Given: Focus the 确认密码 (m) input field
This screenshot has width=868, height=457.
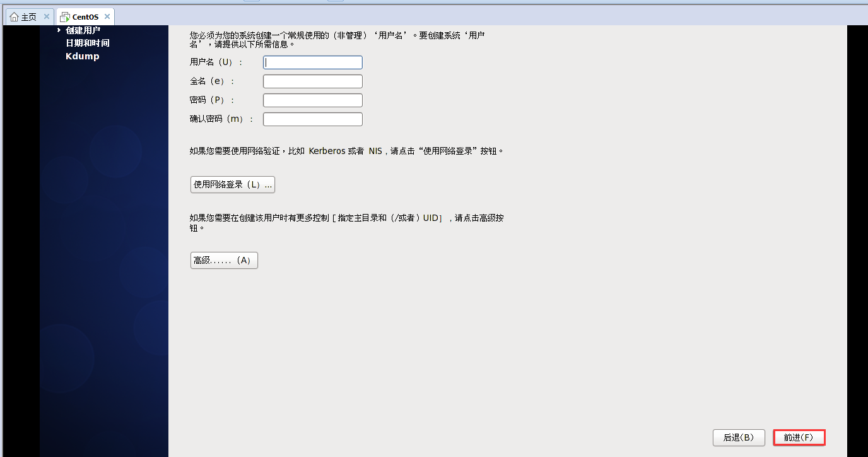Looking at the screenshot, I should pos(313,119).
